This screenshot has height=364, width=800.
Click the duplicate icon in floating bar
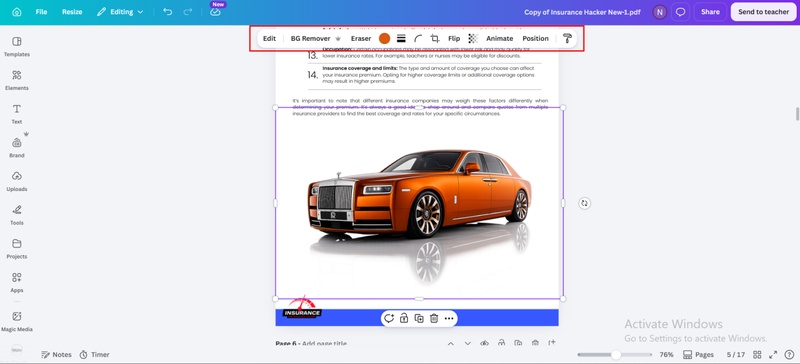click(419, 319)
